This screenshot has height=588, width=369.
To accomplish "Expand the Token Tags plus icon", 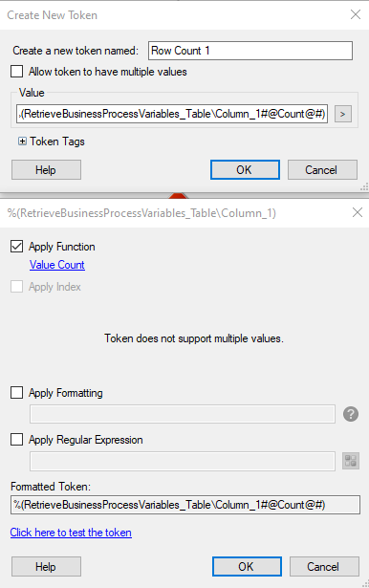I will [x=23, y=142].
